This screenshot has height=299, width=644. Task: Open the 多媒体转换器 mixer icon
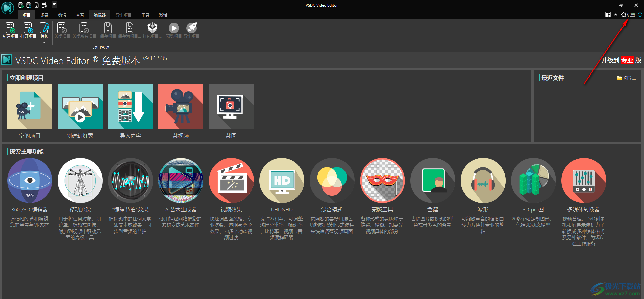pos(584,181)
